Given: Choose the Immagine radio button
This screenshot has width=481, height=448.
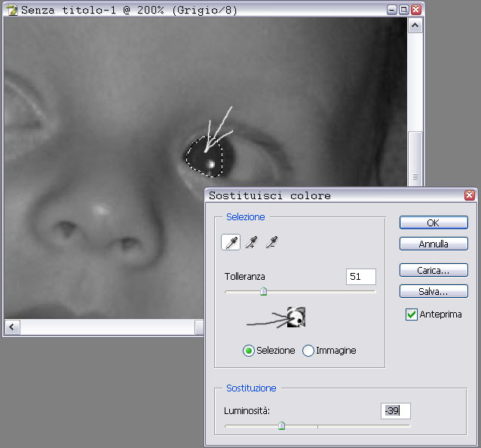Looking at the screenshot, I should tap(308, 351).
